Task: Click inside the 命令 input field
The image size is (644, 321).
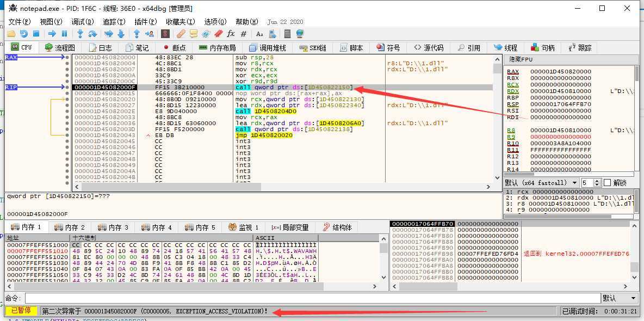Action: coord(313,298)
